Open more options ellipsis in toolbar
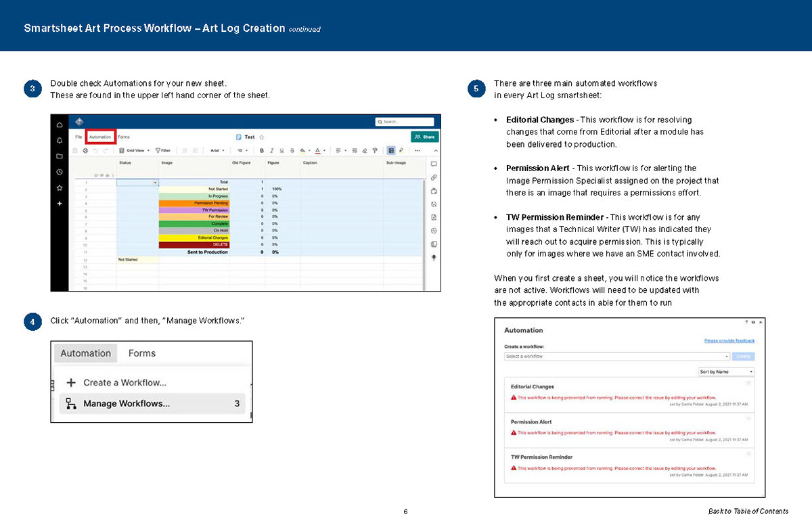The height and width of the screenshot is (525, 812). [x=418, y=150]
